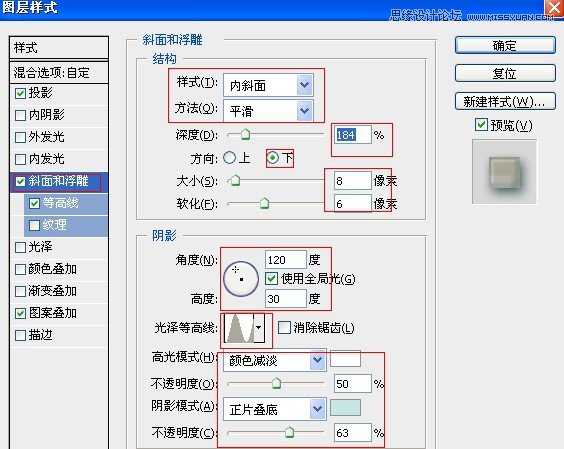This screenshot has height=449, width=564.
Task: Click shadow 不透明度 opacity slider handle
Action: (290, 432)
